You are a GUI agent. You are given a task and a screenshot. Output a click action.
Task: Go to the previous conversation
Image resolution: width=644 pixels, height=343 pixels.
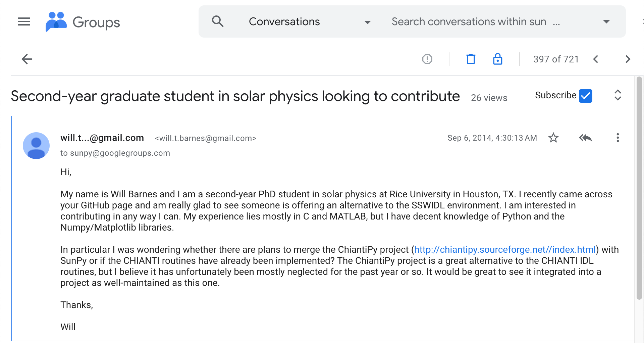pyautogui.click(x=596, y=59)
